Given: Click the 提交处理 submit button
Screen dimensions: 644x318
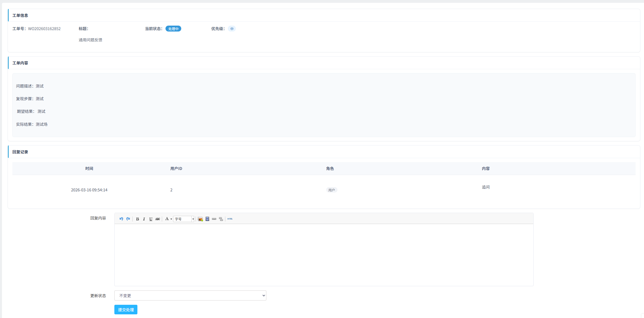Looking at the screenshot, I should [x=126, y=310].
